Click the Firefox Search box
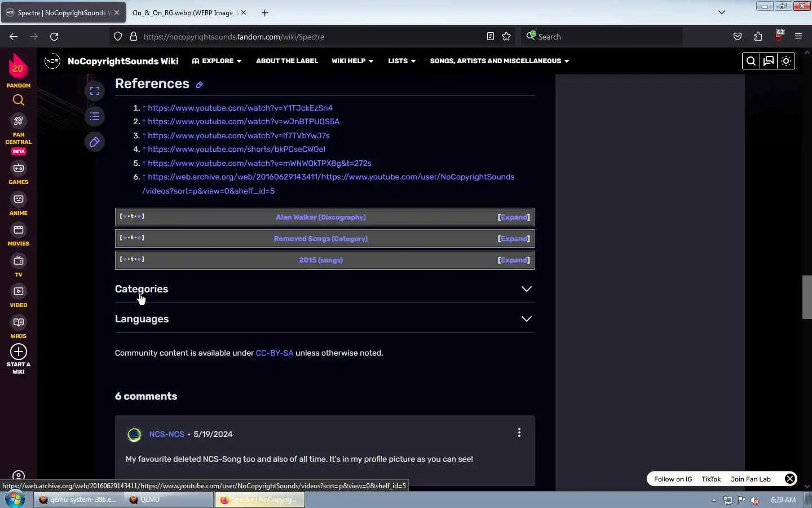Viewport: 812px width, 508px height. tap(601, 36)
